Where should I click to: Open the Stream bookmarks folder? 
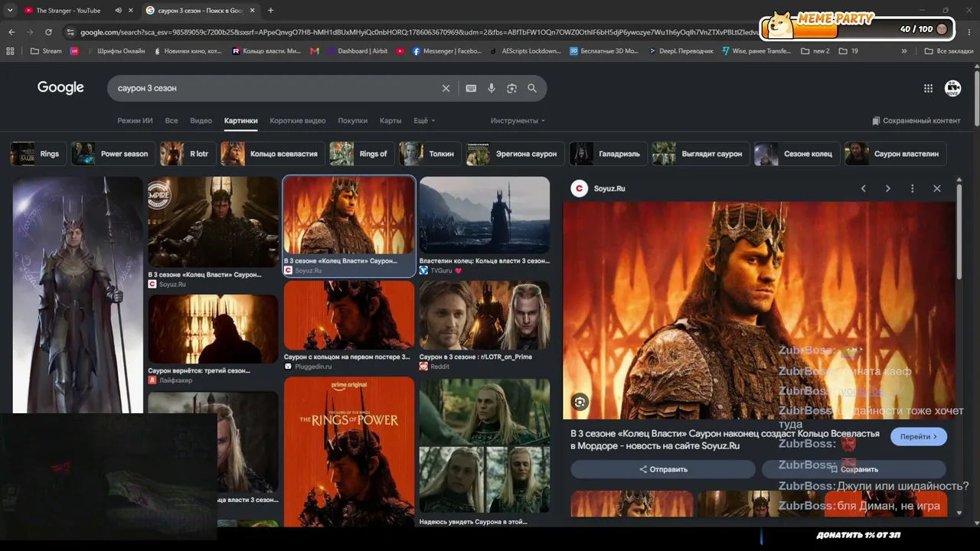tap(46, 51)
